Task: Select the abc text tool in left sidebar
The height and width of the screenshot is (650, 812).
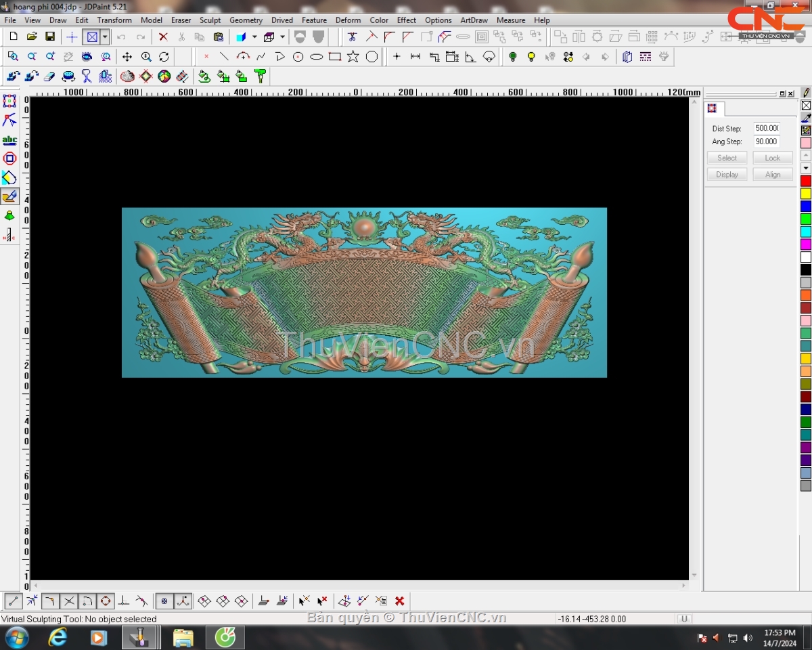Action: [x=9, y=140]
